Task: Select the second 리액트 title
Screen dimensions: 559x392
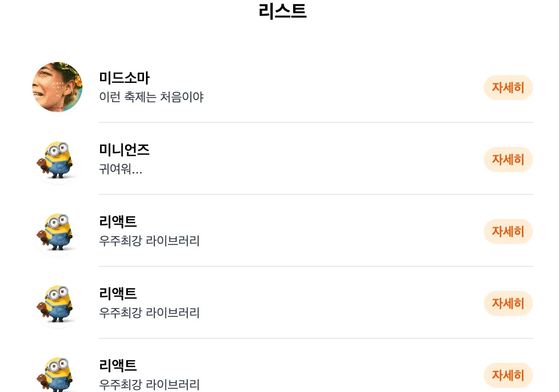Action: point(118,293)
